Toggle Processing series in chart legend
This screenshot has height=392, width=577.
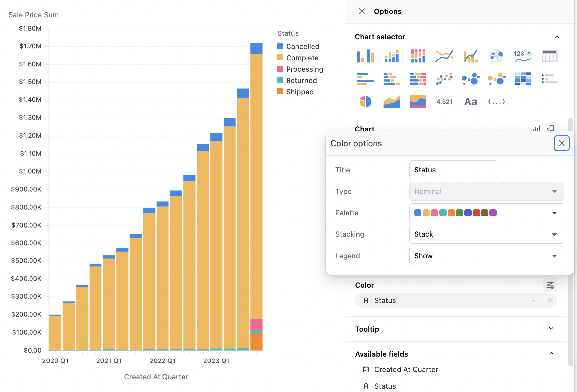coord(304,69)
